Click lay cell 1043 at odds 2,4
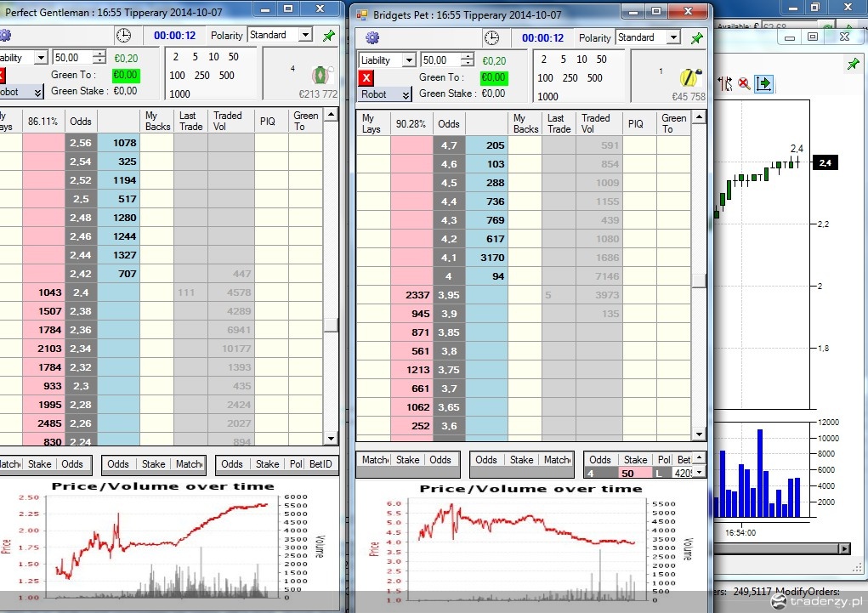 click(x=43, y=292)
